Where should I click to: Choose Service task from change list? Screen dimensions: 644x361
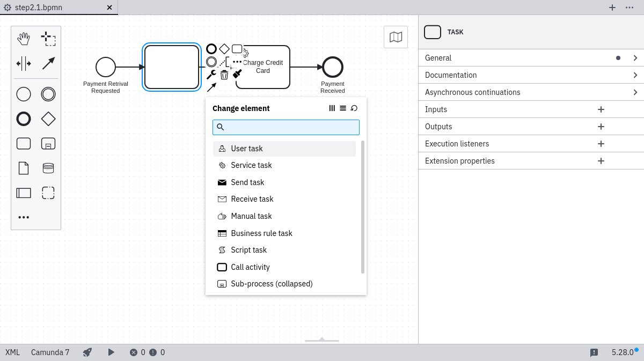click(x=284, y=165)
